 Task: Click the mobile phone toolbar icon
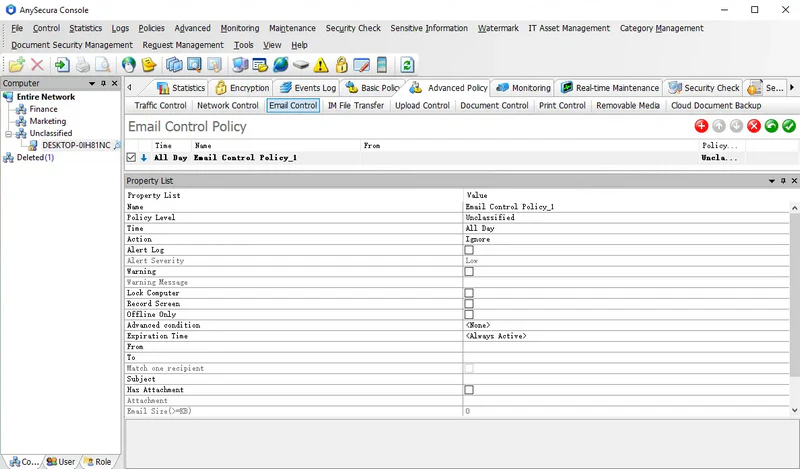point(381,65)
